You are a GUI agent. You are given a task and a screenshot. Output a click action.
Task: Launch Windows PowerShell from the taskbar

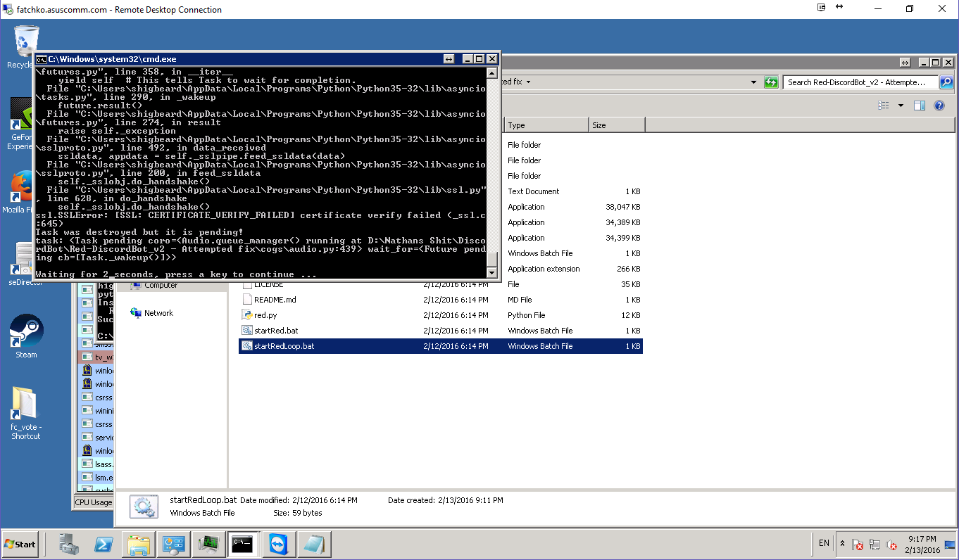[x=104, y=545]
